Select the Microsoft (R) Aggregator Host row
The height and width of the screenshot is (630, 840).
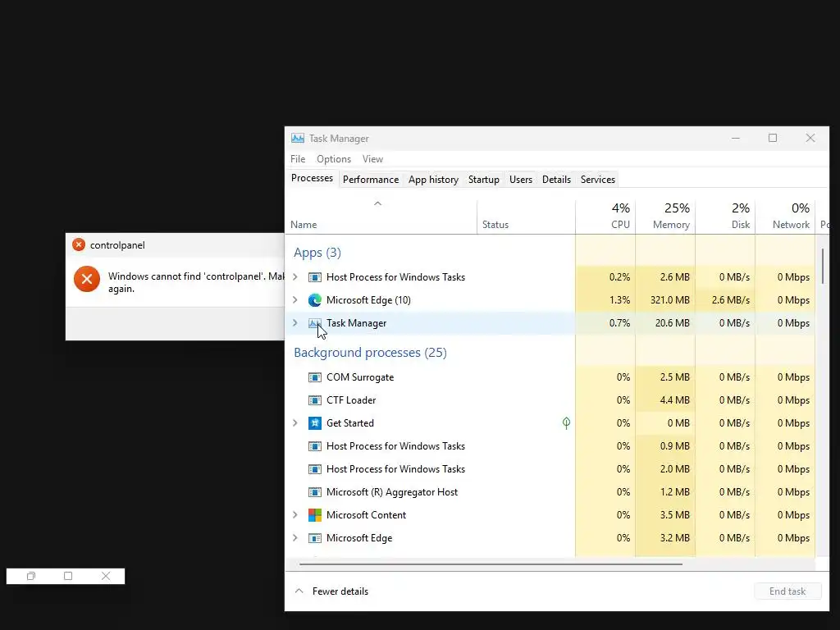click(x=550, y=492)
